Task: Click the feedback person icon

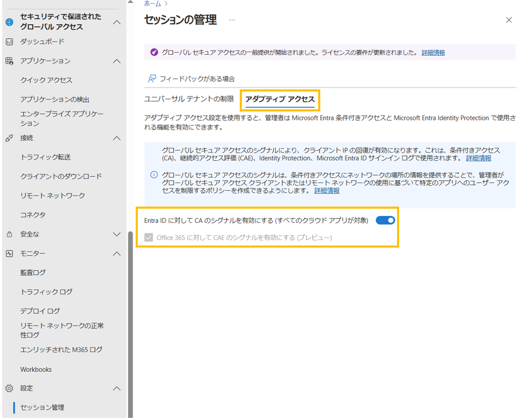Action: [151, 78]
